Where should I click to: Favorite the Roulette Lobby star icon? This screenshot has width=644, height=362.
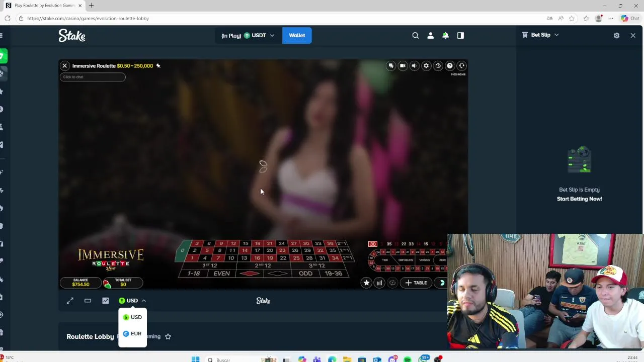pyautogui.click(x=168, y=336)
